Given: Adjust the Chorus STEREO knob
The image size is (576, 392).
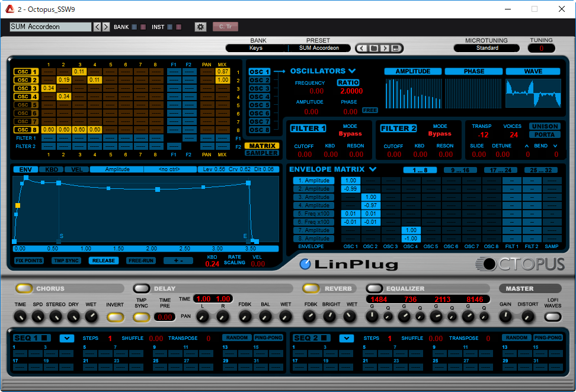Looking at the screenshot, I should [56, 317].
